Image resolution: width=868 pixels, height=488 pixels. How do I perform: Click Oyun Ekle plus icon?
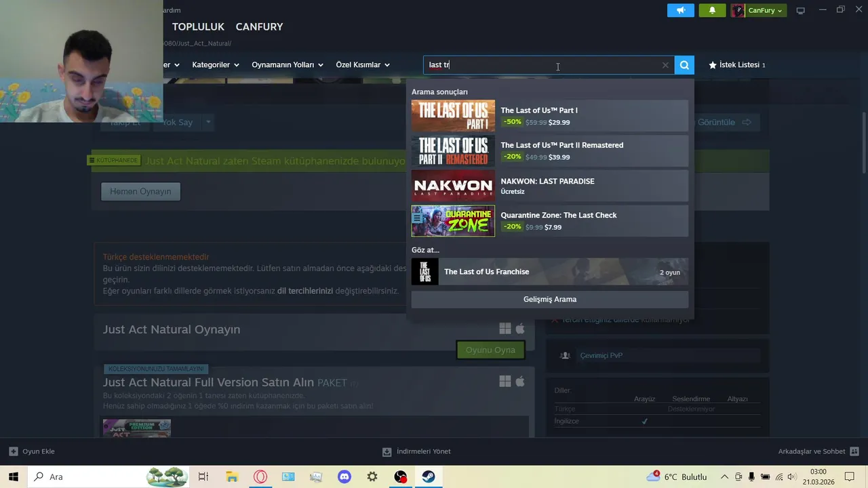(x=13, y=451)
